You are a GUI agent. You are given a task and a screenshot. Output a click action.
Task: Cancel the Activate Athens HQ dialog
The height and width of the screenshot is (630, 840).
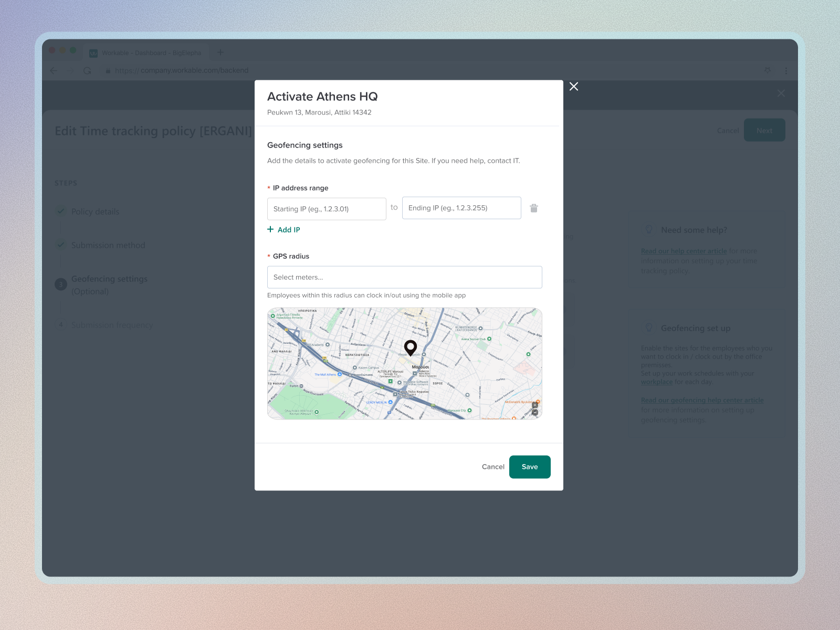[493, 467]
